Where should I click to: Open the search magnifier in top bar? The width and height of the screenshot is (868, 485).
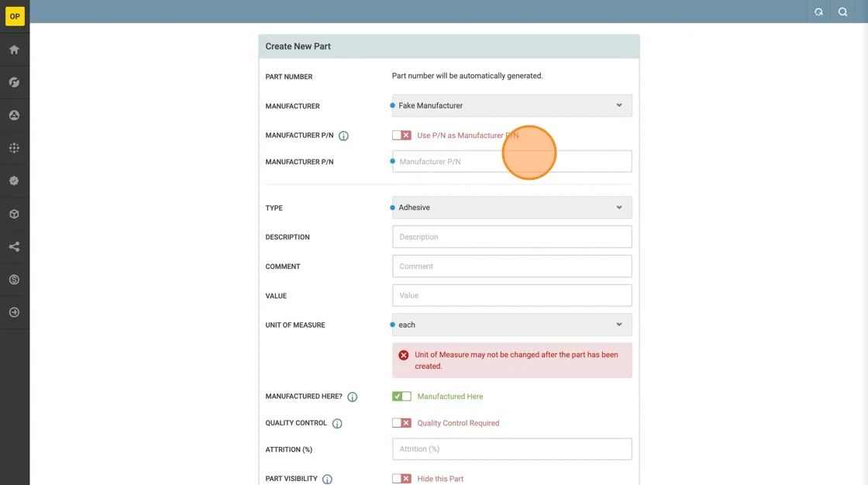(x=842, y=12)
